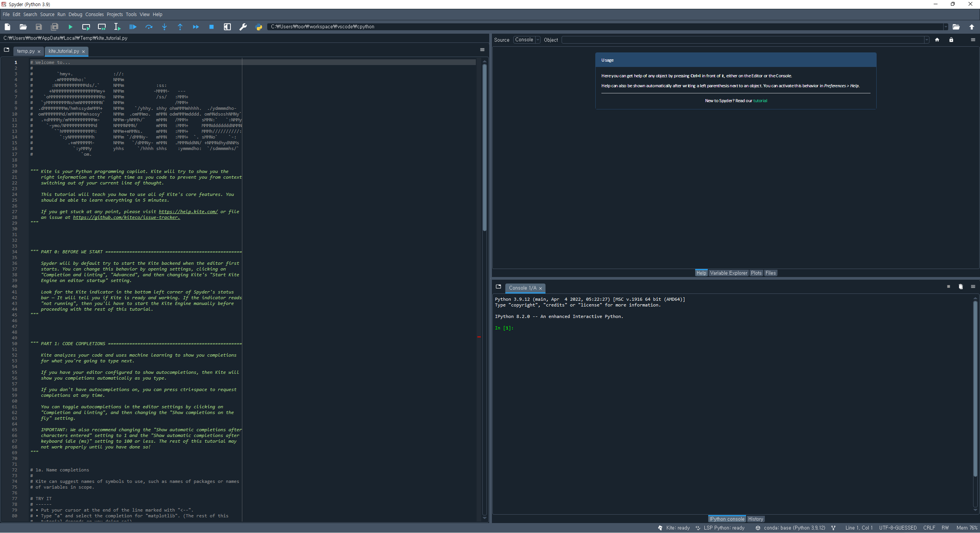Stop debugging with the square icon
980x533 pixels.
click(x=211, y=27)
